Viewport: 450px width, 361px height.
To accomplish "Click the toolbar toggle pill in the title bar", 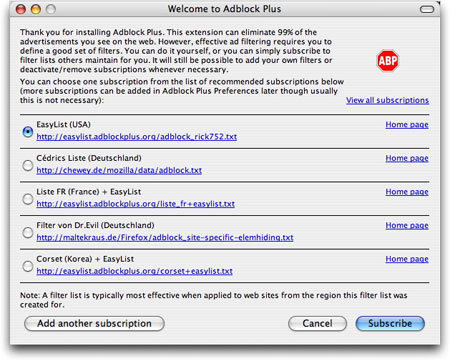I will tap(427, 9).
